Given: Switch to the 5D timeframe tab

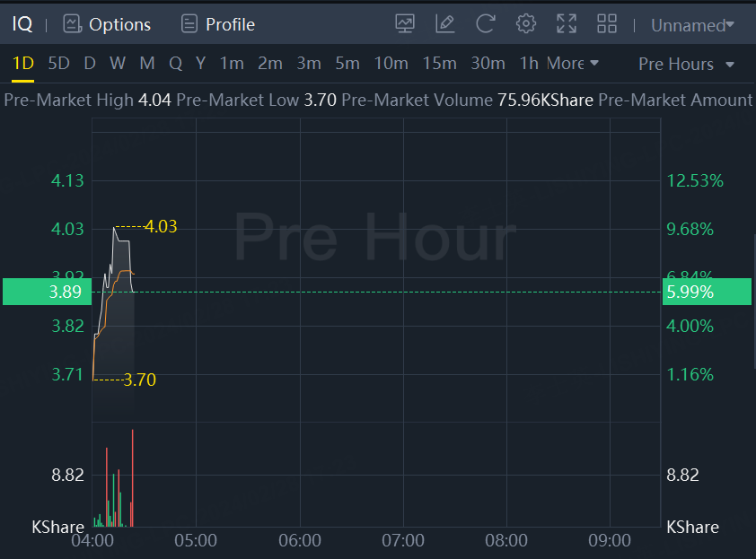Looking at the screenshot, I should (x=58, y=63).
